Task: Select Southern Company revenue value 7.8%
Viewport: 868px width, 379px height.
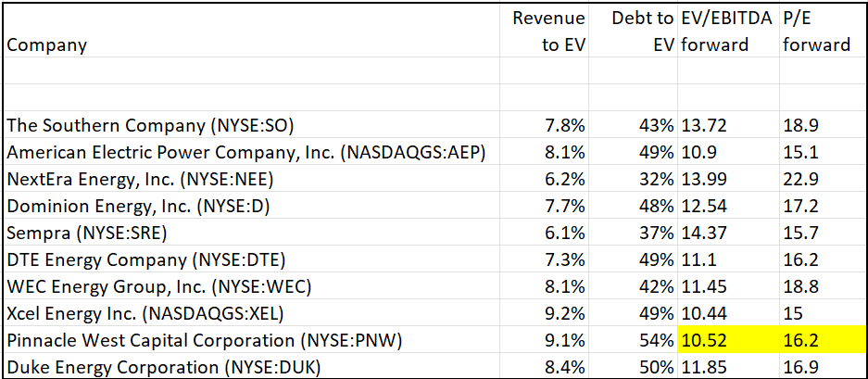Action: tap(544, 125)
